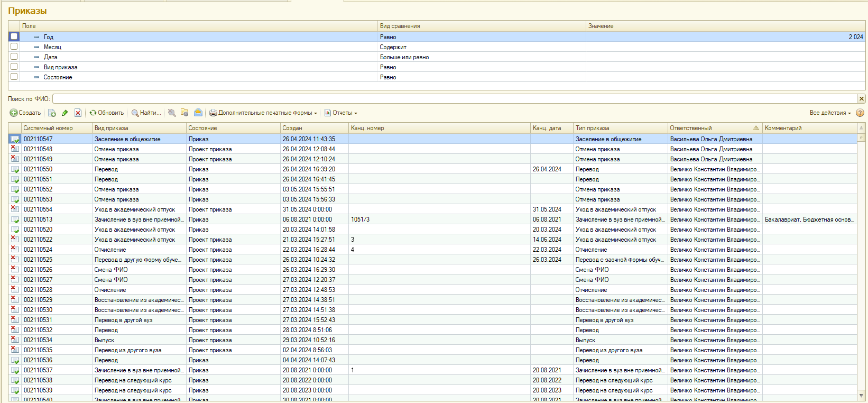Click status icon of order 002110550
This screenshot has height=403, width=868.
coord(15,169)
